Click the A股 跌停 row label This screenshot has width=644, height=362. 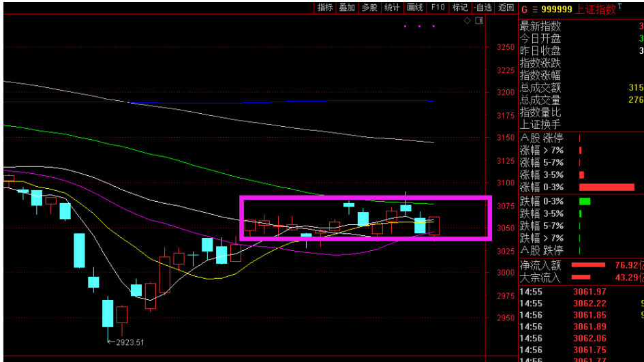tap(542, 250)
